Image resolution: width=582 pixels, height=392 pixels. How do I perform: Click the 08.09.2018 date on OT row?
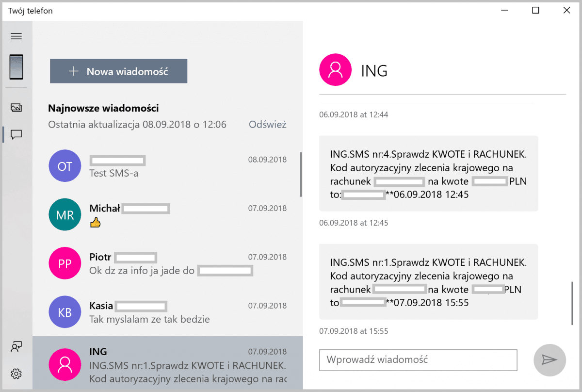coord(267,160)
